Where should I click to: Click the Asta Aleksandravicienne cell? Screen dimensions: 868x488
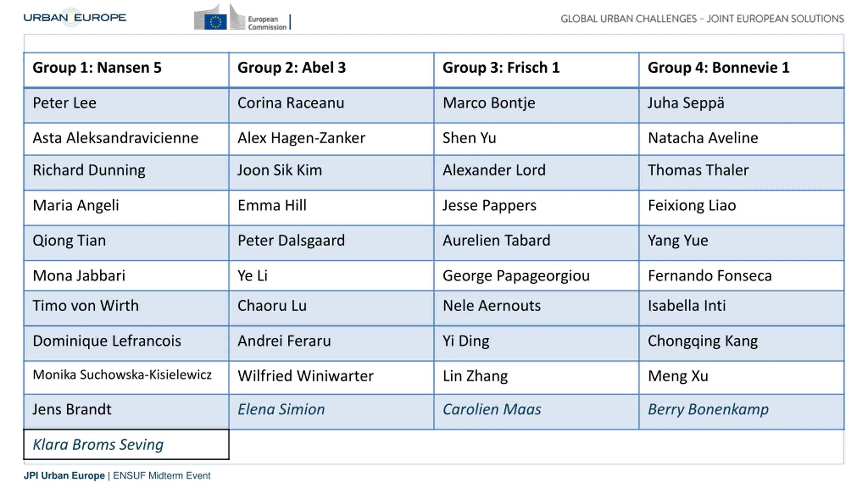click(x=126, y=139)
